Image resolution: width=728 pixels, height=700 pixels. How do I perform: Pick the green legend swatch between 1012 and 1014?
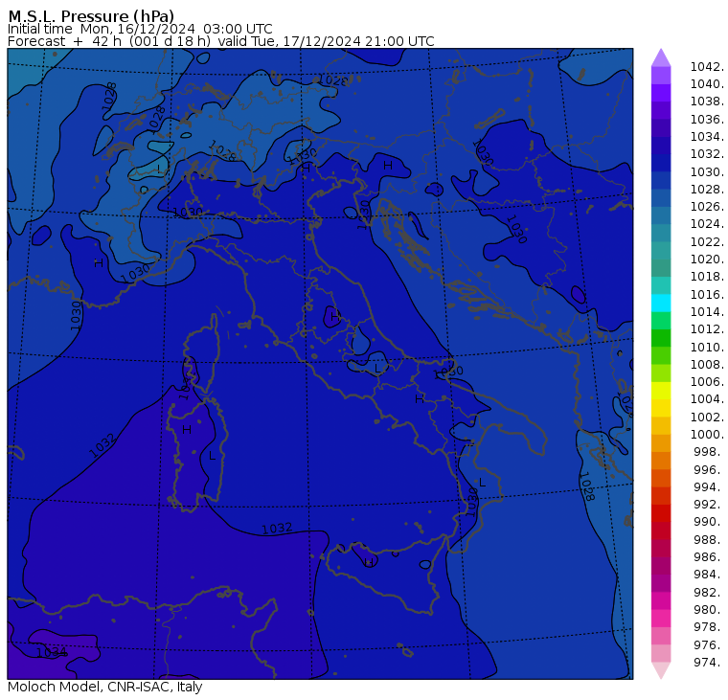[661, 321]
